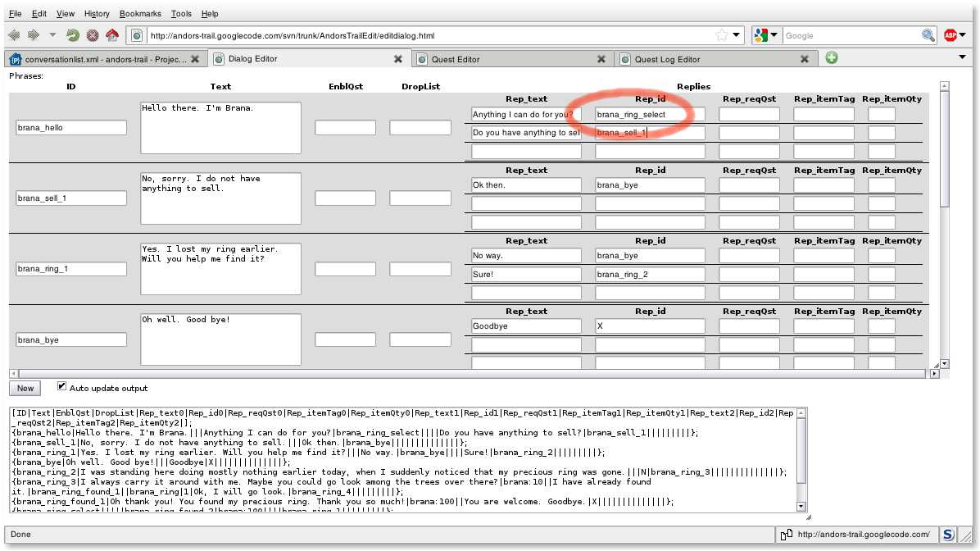
Task: Open the address bar URL history dropdown
Action: (736, 35)
